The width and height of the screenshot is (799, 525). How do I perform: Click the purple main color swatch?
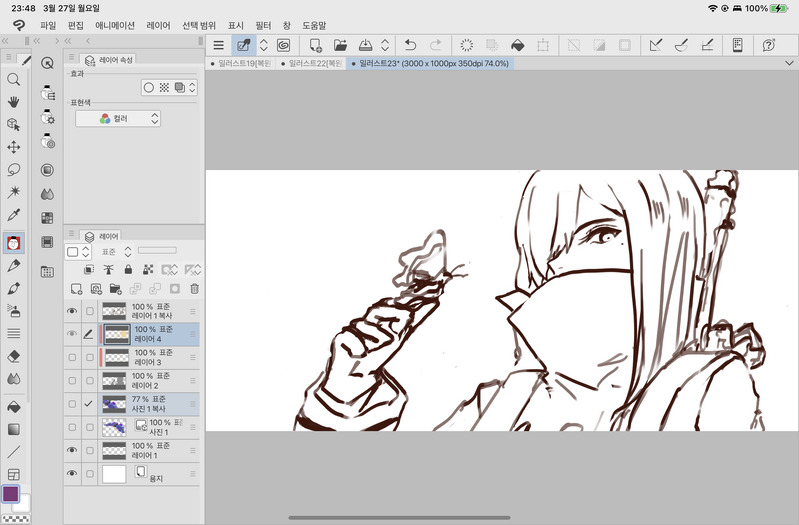(x=11, y=494)
